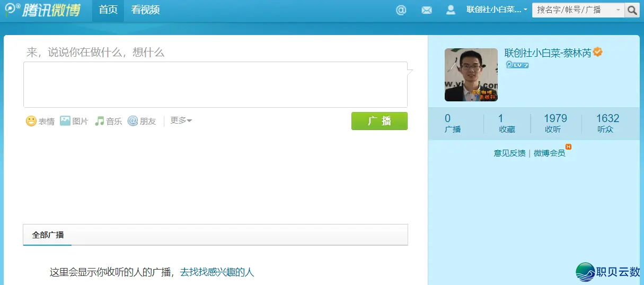View the 0 广播 count
Screen dimensions: 644x285
click(x=453, y=124)
